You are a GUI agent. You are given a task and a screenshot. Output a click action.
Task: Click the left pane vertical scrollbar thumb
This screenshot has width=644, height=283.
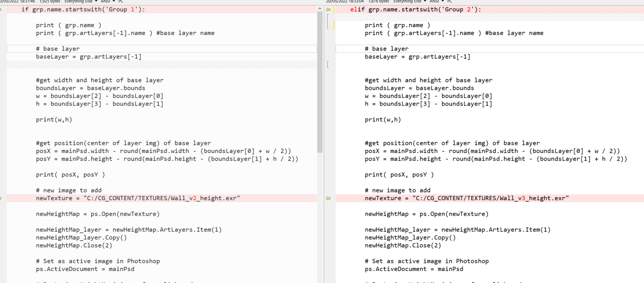point(320,82)
